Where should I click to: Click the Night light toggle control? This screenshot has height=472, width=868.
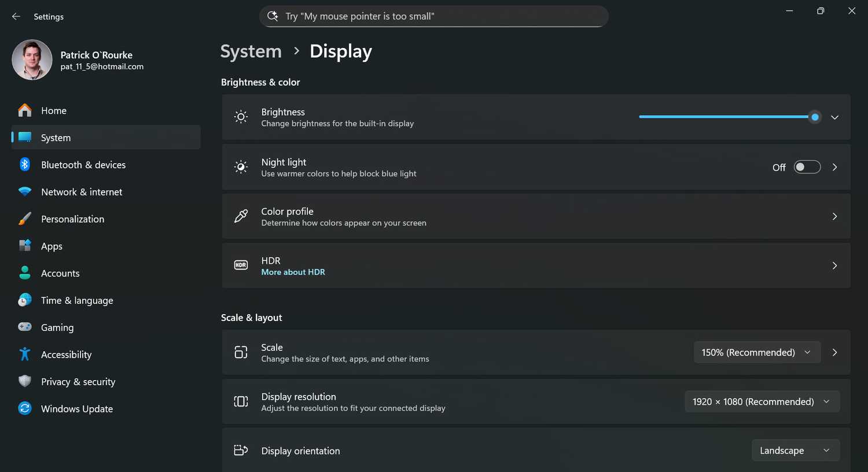(x=807, y=167)
